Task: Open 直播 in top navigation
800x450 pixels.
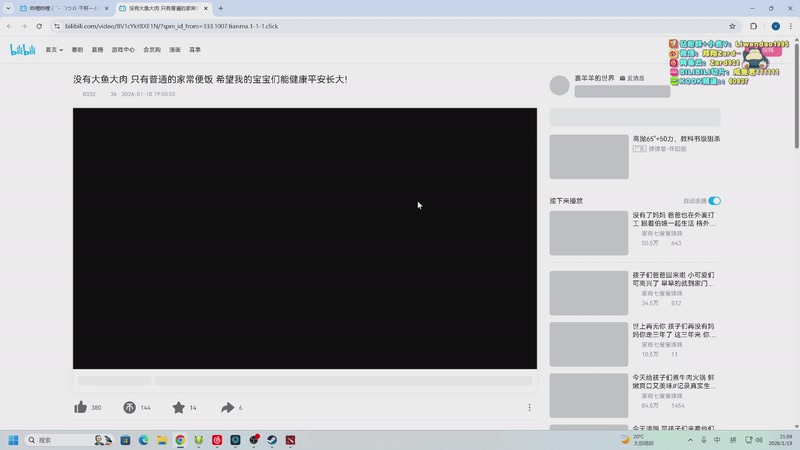Action: click(97, 49)
